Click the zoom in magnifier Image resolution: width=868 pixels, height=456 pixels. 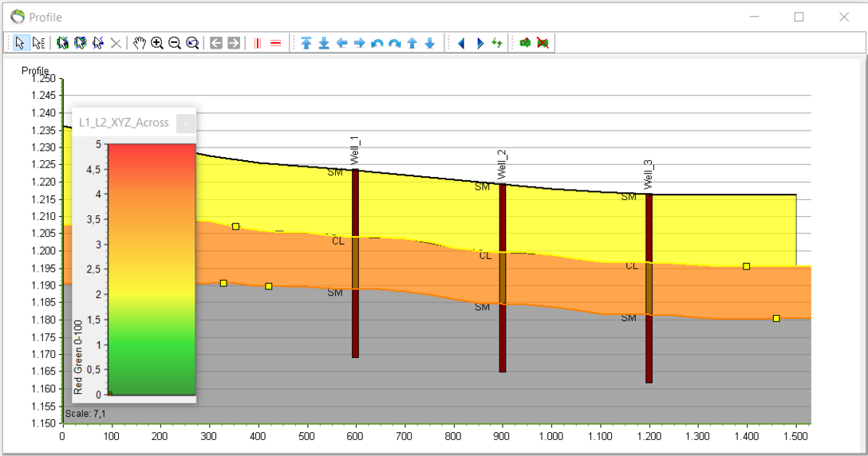(157, 43)
